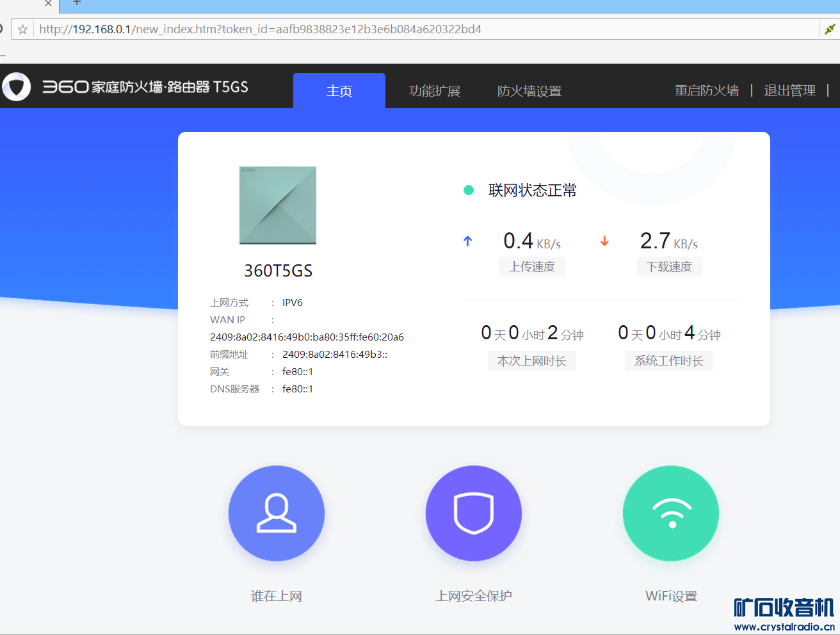Click the 0天0小时2分钟 online duration
The width and height of the screenshot is (840, 635).
tap(532, 333)
